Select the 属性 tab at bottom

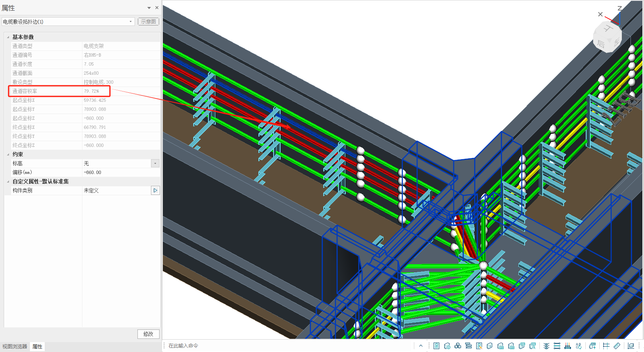37,347
